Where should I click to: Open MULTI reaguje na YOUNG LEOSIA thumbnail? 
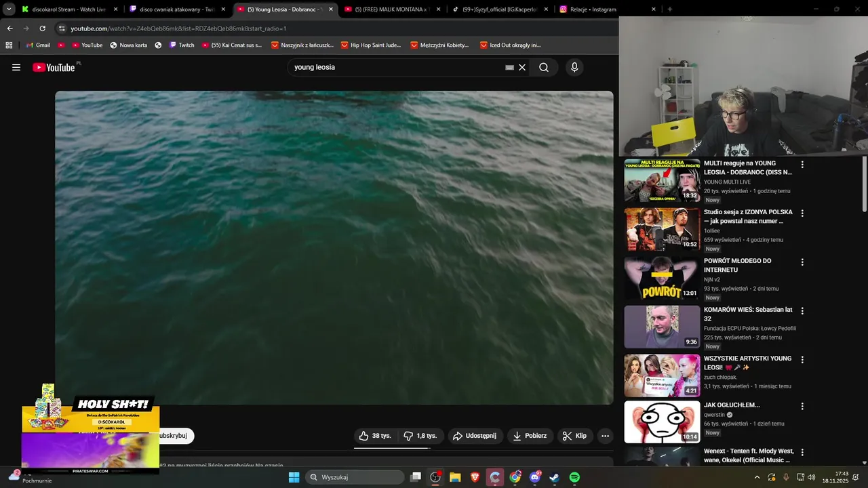point(662,180)
